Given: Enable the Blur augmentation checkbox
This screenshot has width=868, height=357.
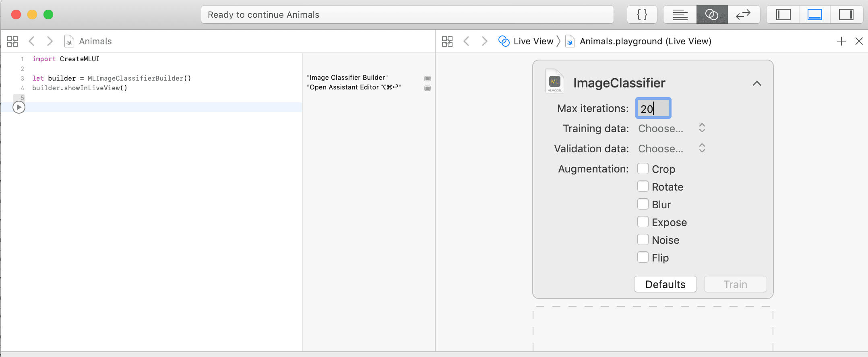Looking at the screenshot, I should point(643,204).
